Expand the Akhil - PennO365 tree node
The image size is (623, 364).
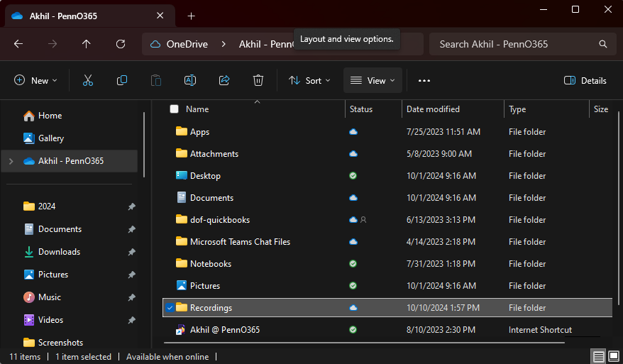point(11,161)
